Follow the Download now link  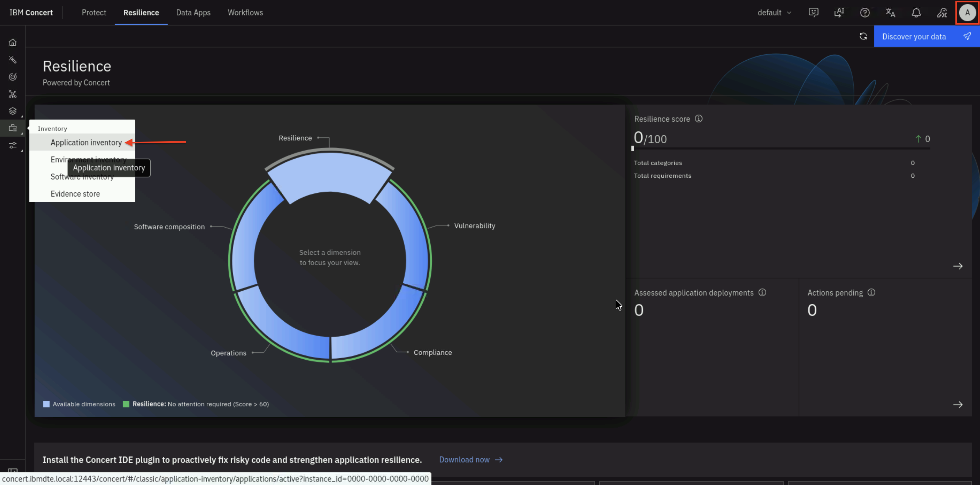tap(471, 459)
